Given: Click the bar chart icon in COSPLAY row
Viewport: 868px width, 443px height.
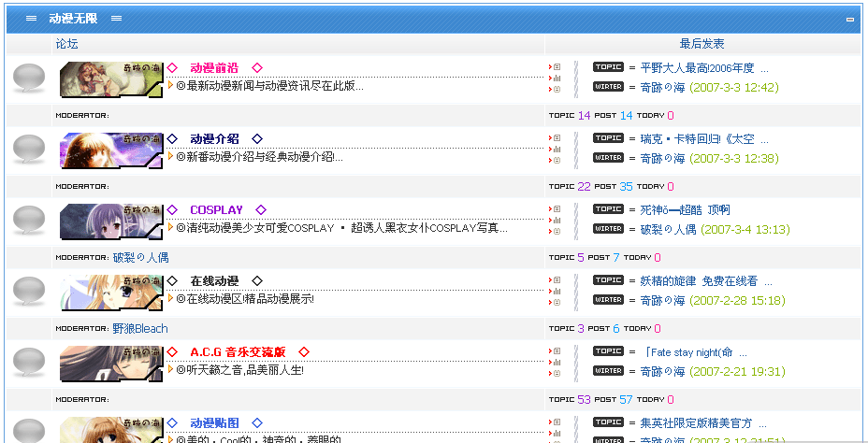Looking at the screenshot, I should 557,221.
